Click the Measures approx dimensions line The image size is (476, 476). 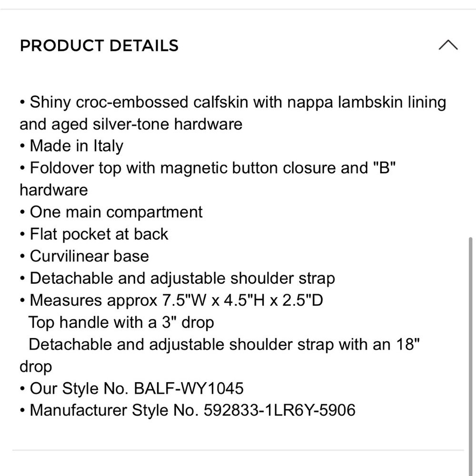tap(171, 300)
